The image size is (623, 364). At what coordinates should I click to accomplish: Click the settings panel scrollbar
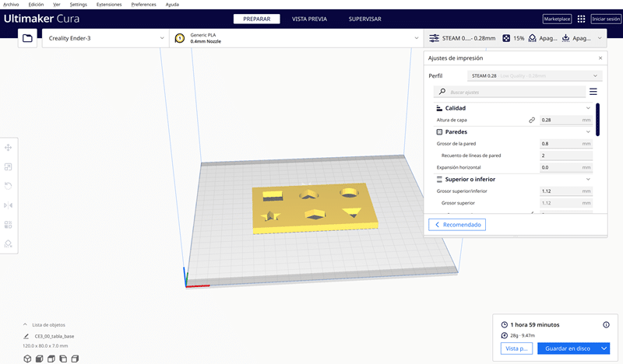coord(597,120)
